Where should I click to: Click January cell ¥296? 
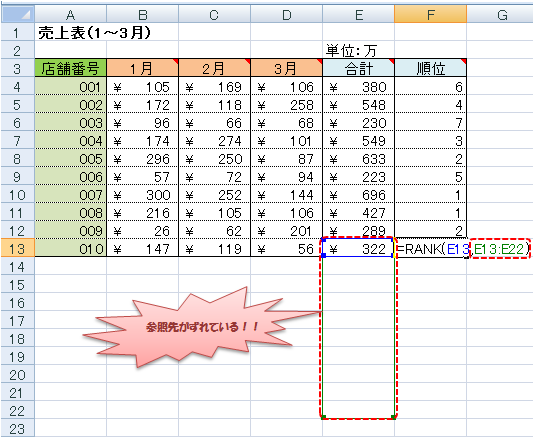pos(143,159)
